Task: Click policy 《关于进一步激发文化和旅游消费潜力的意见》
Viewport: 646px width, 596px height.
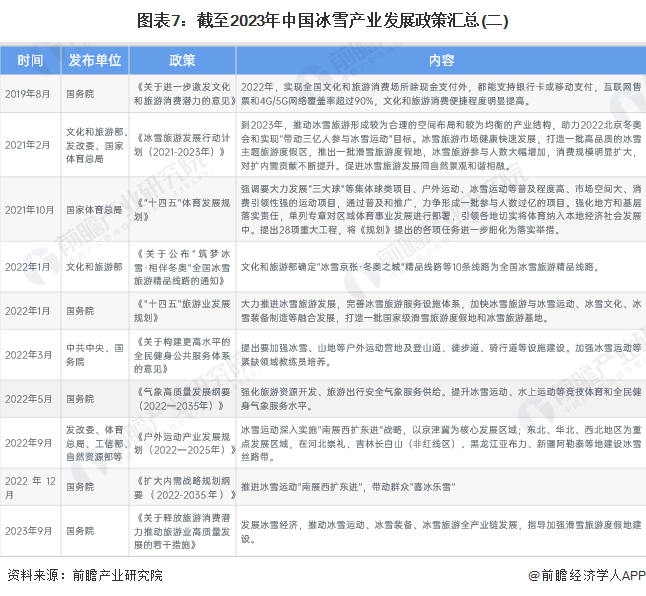Action: pyautogui.click(x=183, y=94)
